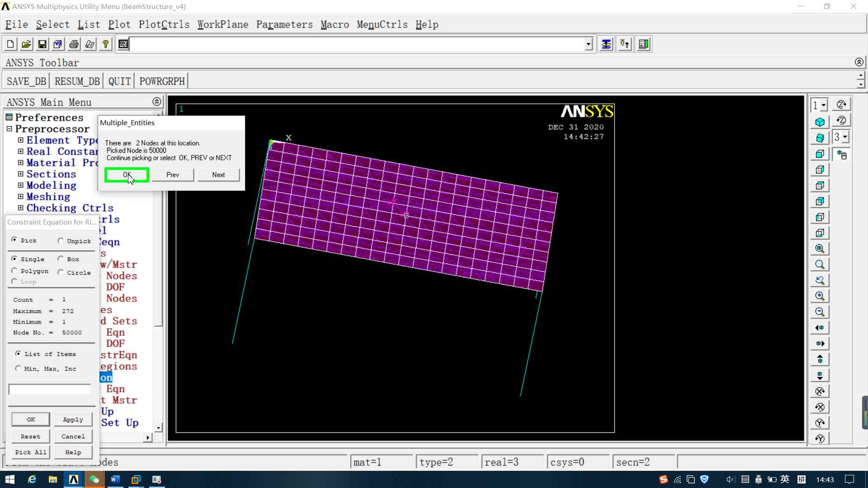The height and width of the screenshot is (488, 868).
Task: Select the Min, Max, Inc option
Action: 18,369
